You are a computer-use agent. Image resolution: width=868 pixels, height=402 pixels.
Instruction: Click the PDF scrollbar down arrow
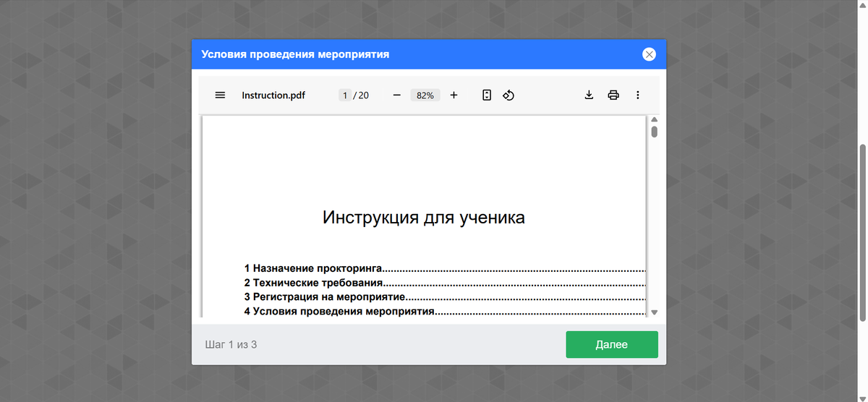[x=655, y=312]
